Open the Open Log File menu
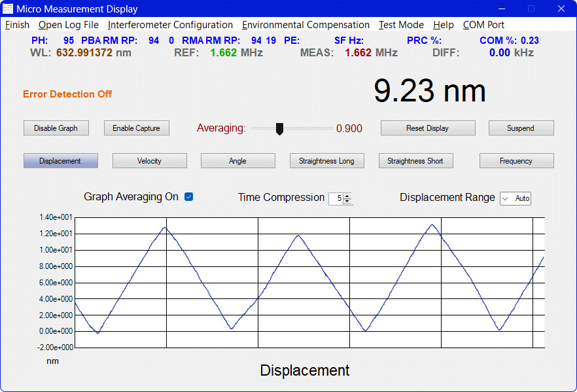The image size is (577, 392). click(69, 25)
